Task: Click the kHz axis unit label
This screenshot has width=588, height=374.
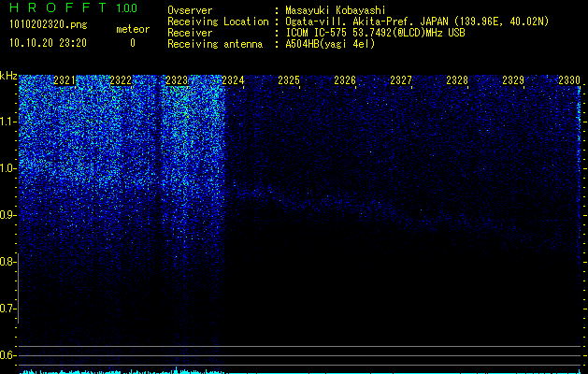Action: click(x=8, y=76)
